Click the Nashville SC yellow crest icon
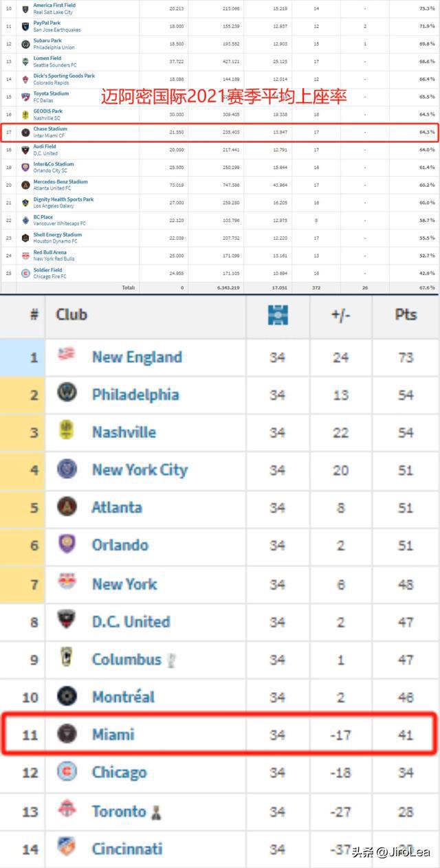 pyautogui.click(x=67, y=431)
